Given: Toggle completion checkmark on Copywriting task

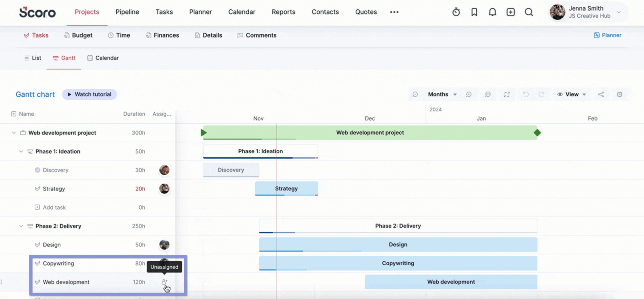Looking at the screenshot, I should click(x=37, y=263).
